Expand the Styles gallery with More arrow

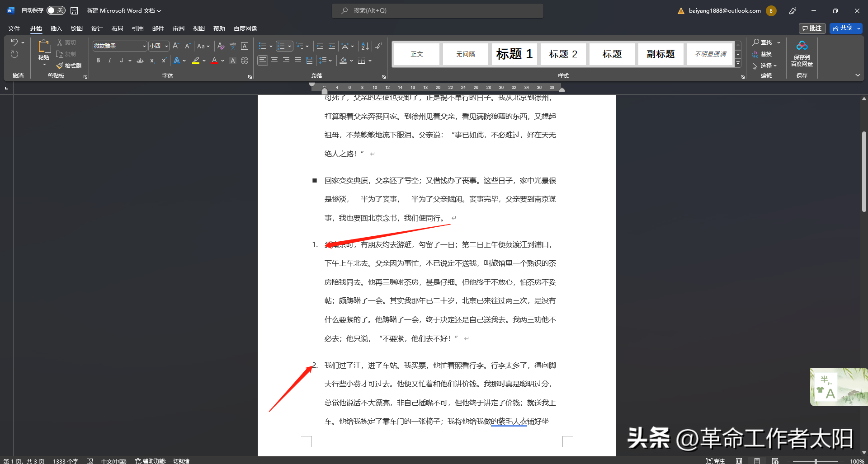tap(738, 63)
